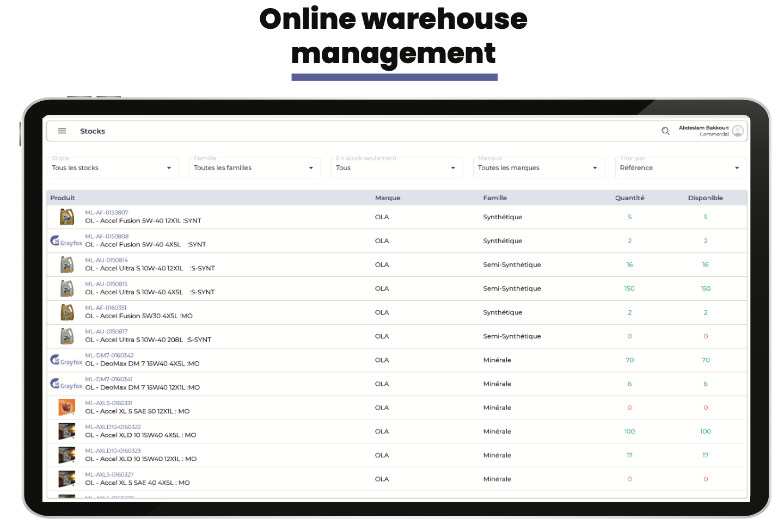Click product thumbnail for ML-AF-0150807
This screenshot has width=778, height=532.
pos(67,217)
